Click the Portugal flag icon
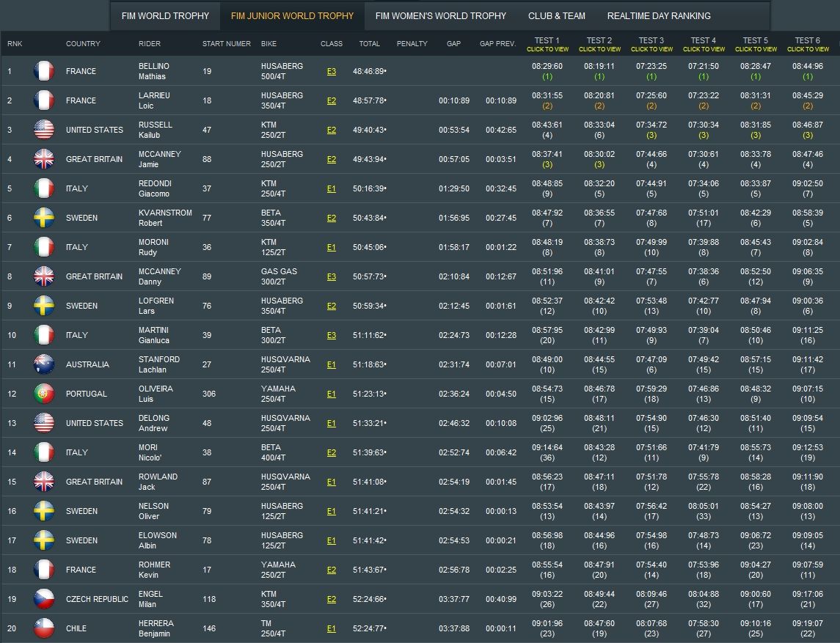 click(44, 394)
